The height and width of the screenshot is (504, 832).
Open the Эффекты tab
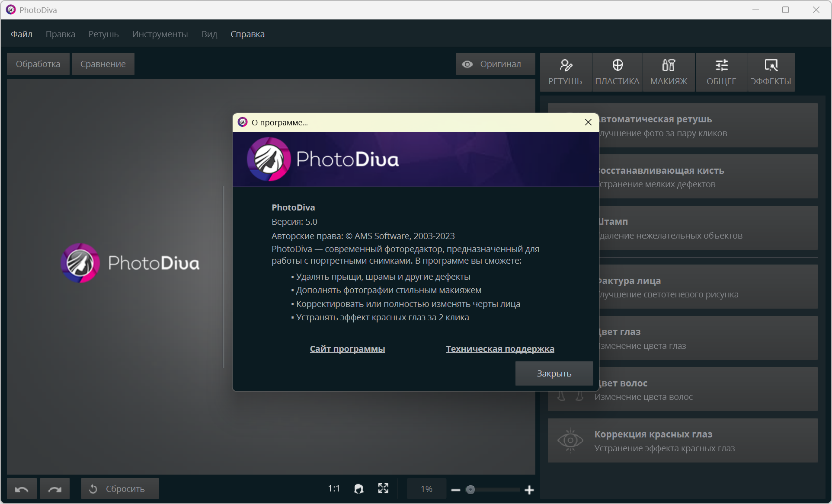[771, 72]
